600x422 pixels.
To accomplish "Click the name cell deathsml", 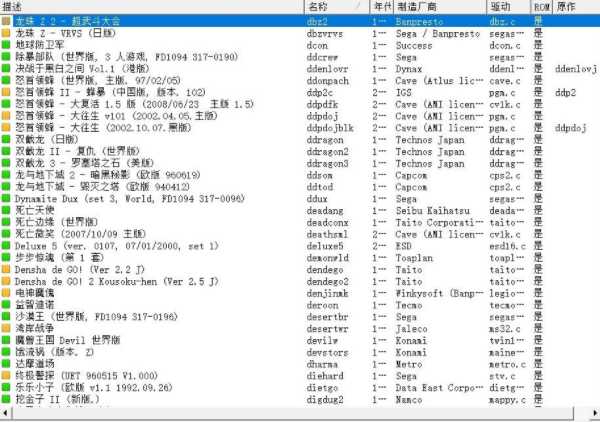I will coord(327,234).
